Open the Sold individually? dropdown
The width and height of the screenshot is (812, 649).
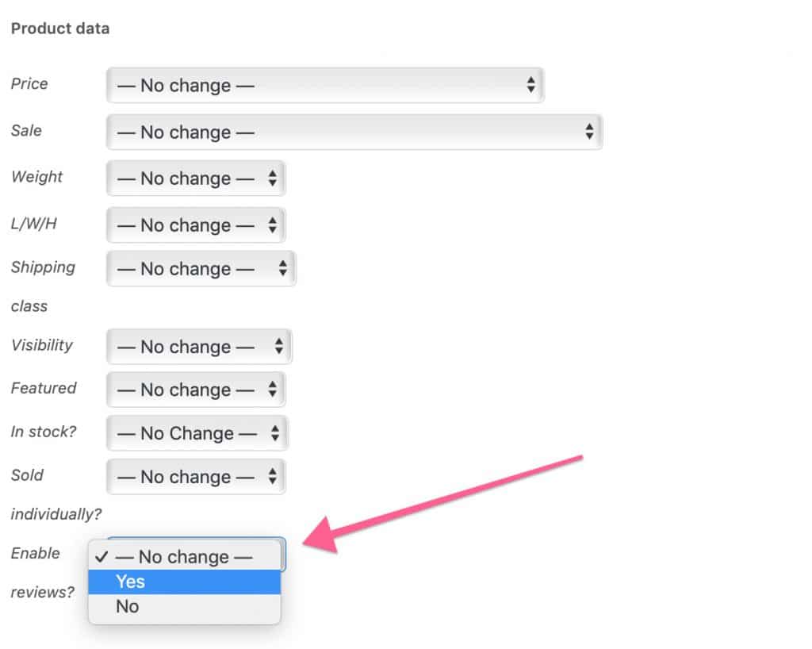(196, 477)
